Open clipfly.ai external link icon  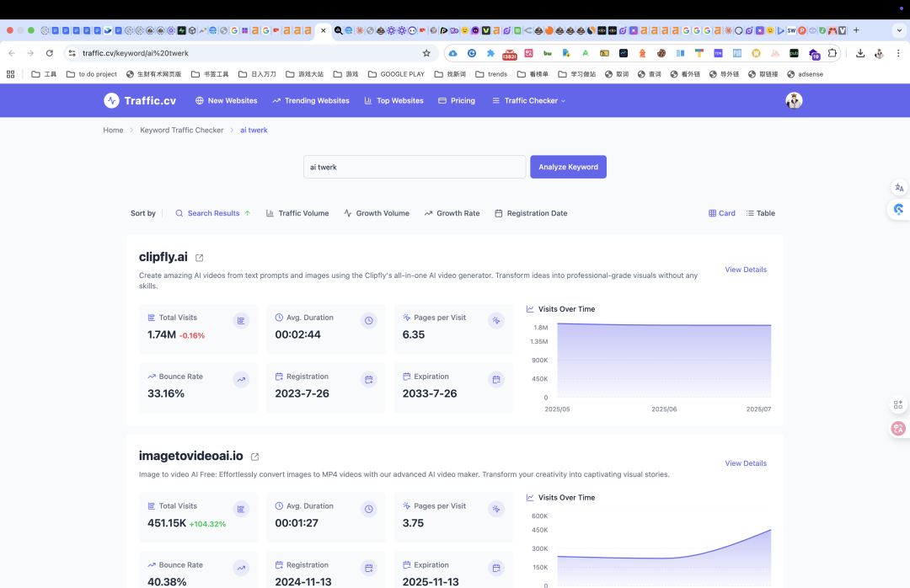tap(199, 258)
